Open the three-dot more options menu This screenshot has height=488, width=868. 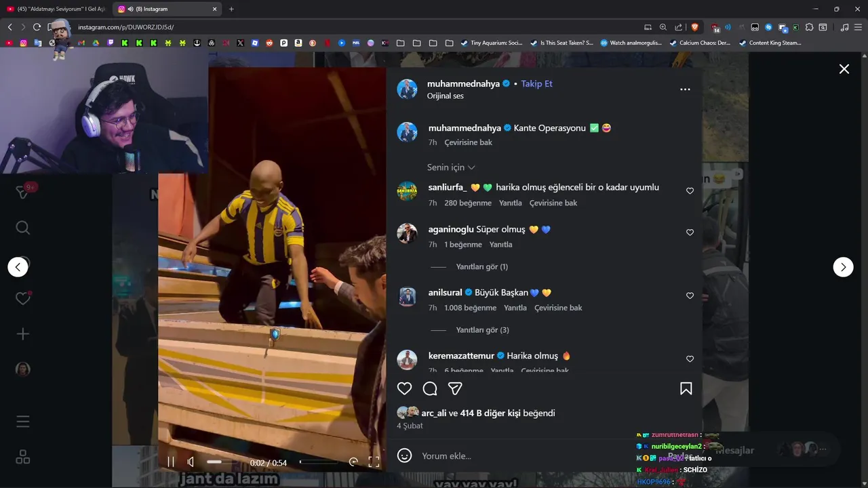685,89
